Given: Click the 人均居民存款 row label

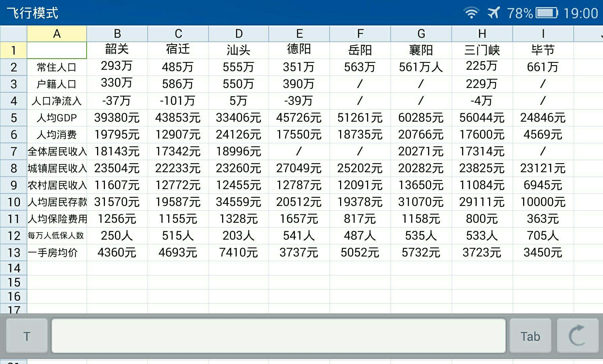Looking at the screenshot, I should [x=57, y=202].
